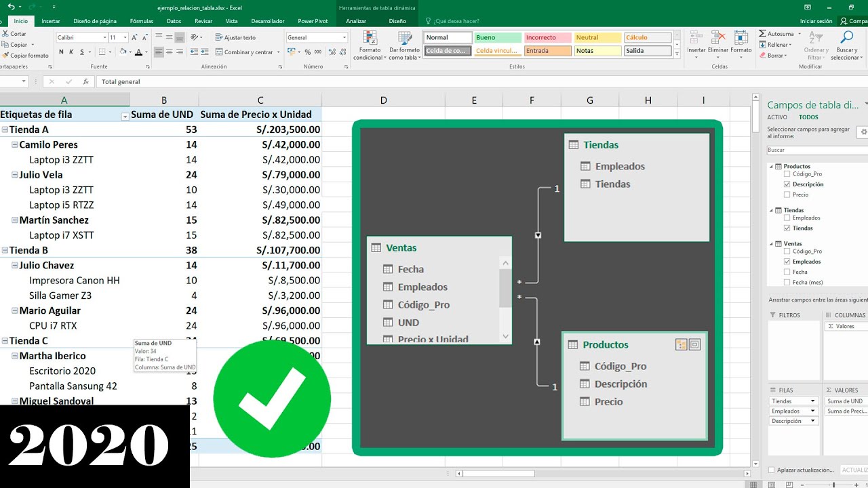Collapse Julio Vela row group

coord(14,175)
